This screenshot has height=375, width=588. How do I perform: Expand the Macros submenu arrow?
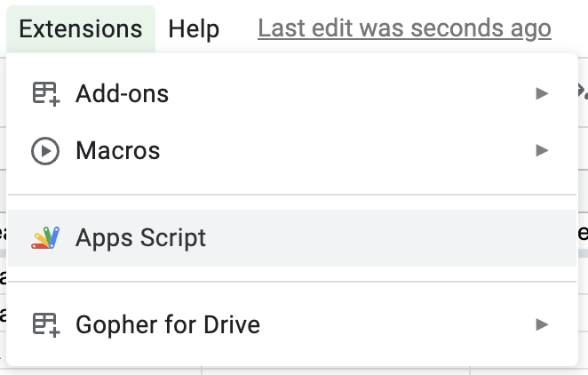(542, 151)
